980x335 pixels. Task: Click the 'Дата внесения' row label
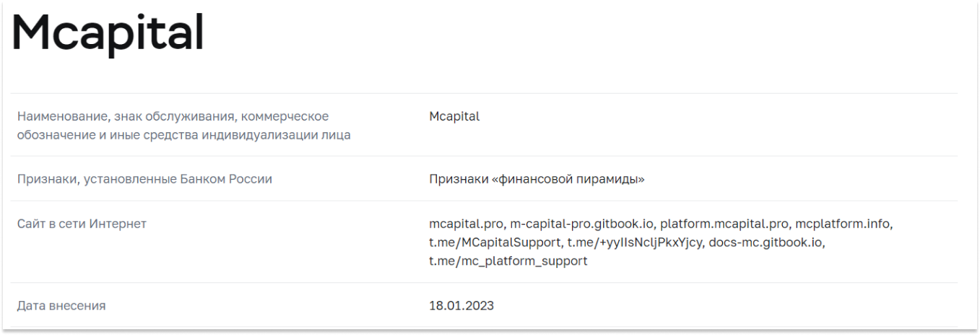click(x=61, y=306)
